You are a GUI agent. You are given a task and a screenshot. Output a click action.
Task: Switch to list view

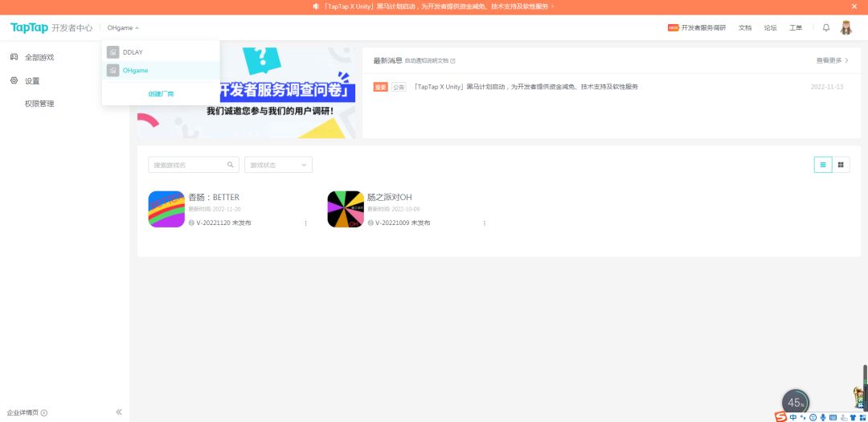[x=823, y=165]
